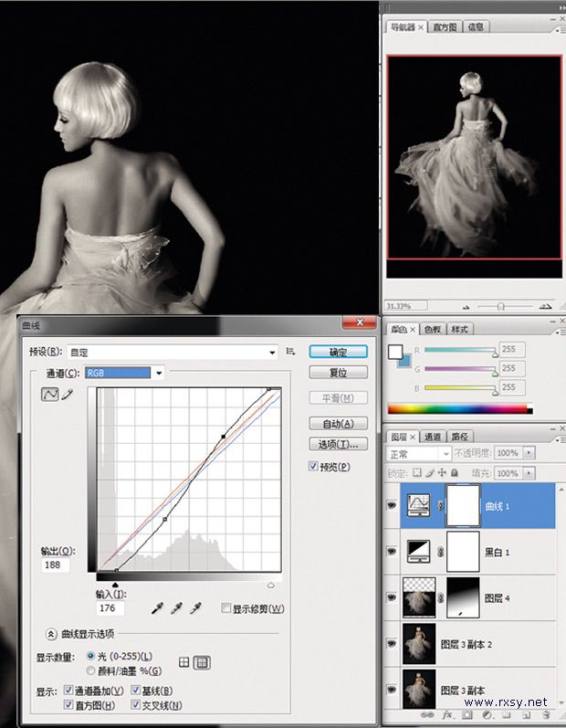Screen dimensions: 566x728
Task: Open the 填充 fill slider arrow
Action: pyautogui.click(x=529, y=473)
